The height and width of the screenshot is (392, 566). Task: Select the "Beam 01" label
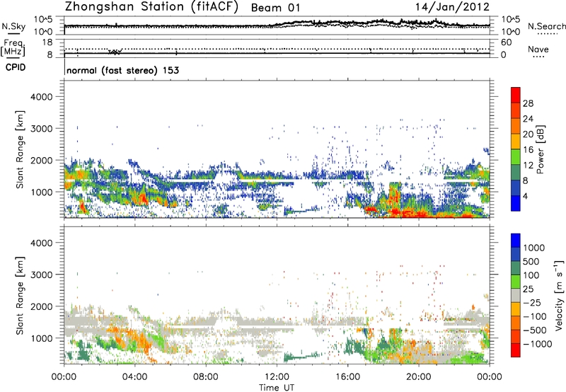point(275,8)
